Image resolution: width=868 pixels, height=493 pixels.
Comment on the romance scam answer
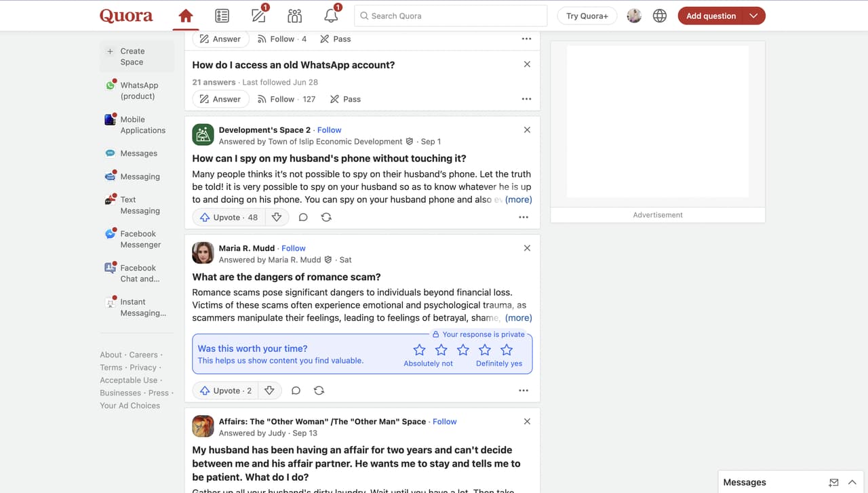click(x=296, y=391)
